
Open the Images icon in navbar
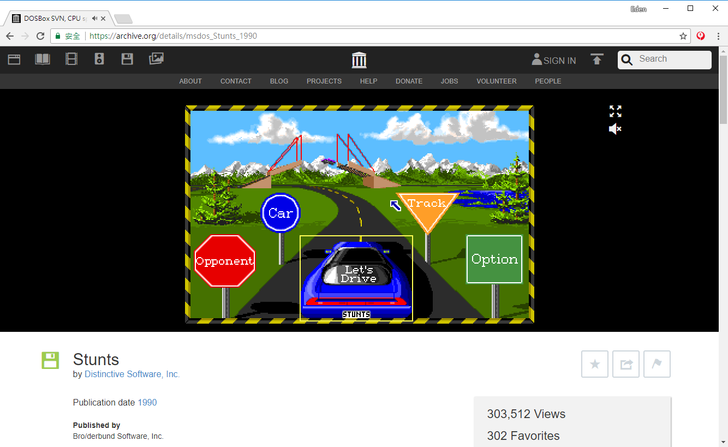(156, 59)
